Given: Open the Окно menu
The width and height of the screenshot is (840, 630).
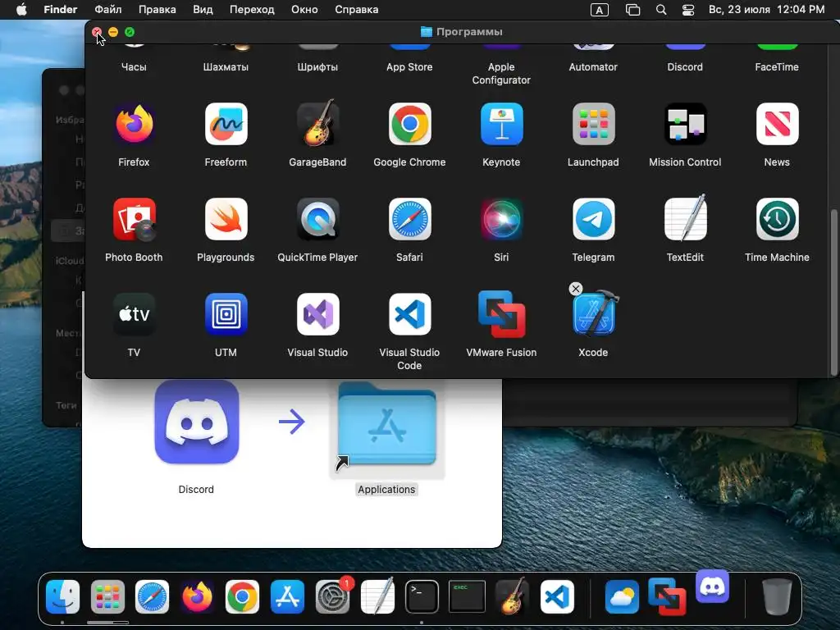Looking at the screenshot, I should point(304,10).
